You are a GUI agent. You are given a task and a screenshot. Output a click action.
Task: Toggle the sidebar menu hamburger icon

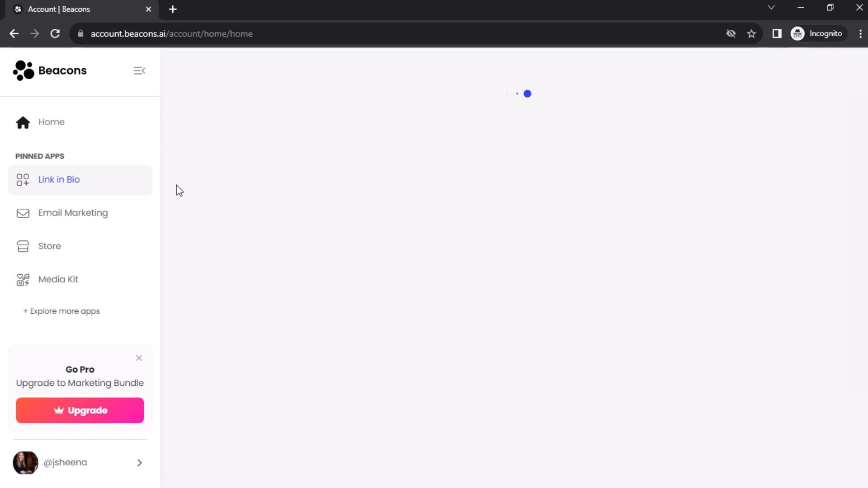point(139,70)
